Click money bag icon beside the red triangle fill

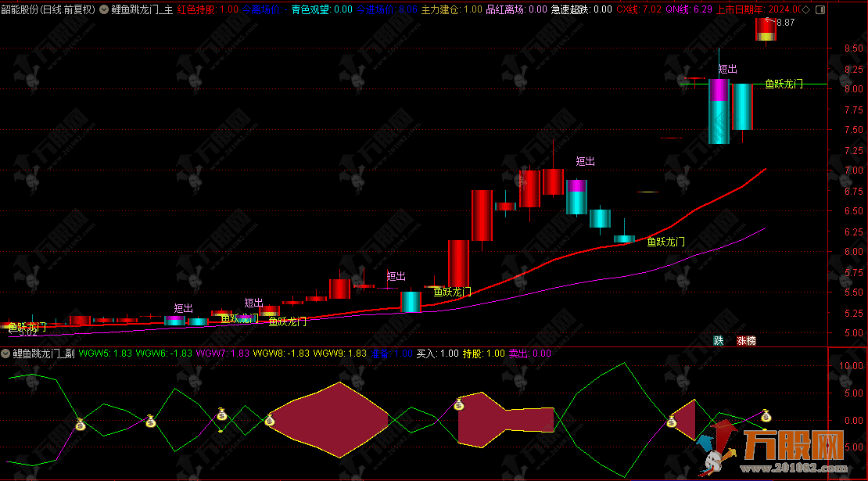click(672, 422)
